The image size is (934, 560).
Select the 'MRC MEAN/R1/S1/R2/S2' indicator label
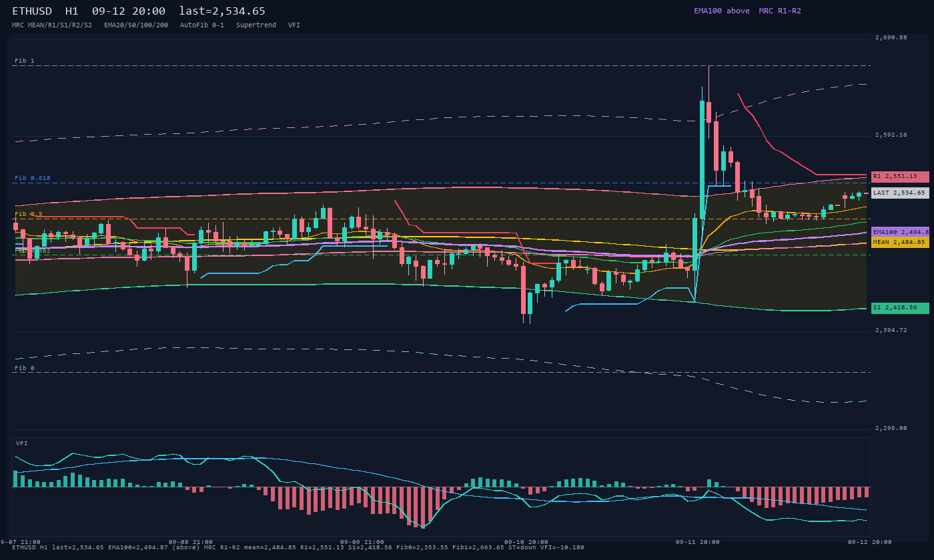pos(52,25)
